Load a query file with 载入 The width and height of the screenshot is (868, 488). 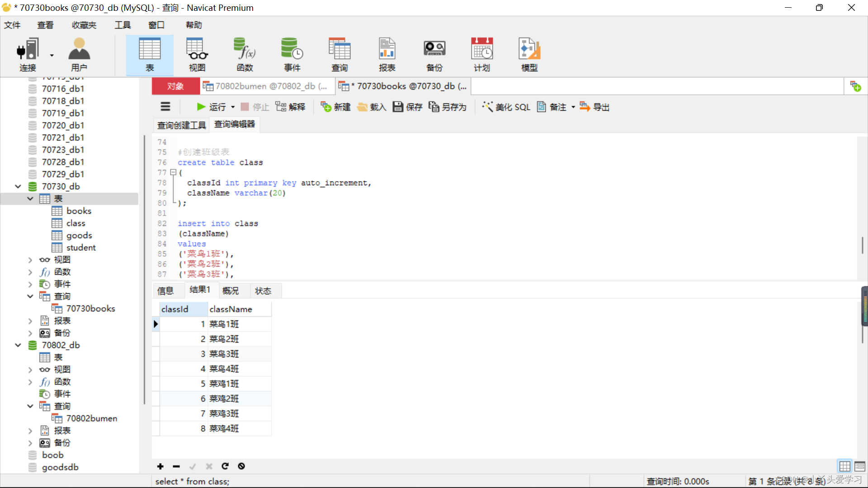point(372,107)
